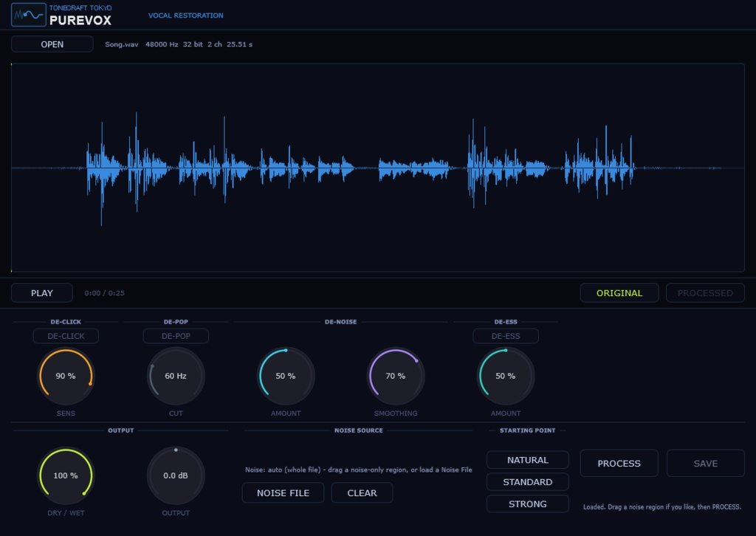756x536 pixels.
Task: Click the De-Noise AMOUNT knob at 50 %
Action: pos(286,376)
